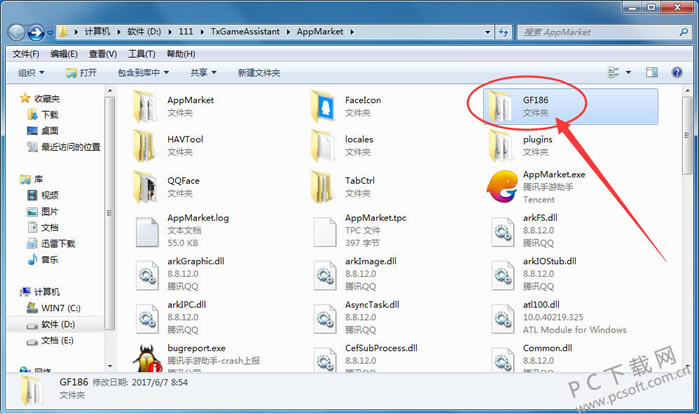Viewport: 699px width, 414px height.
Task: Expand the 包含到库中 dropdown
Action: 143,73
